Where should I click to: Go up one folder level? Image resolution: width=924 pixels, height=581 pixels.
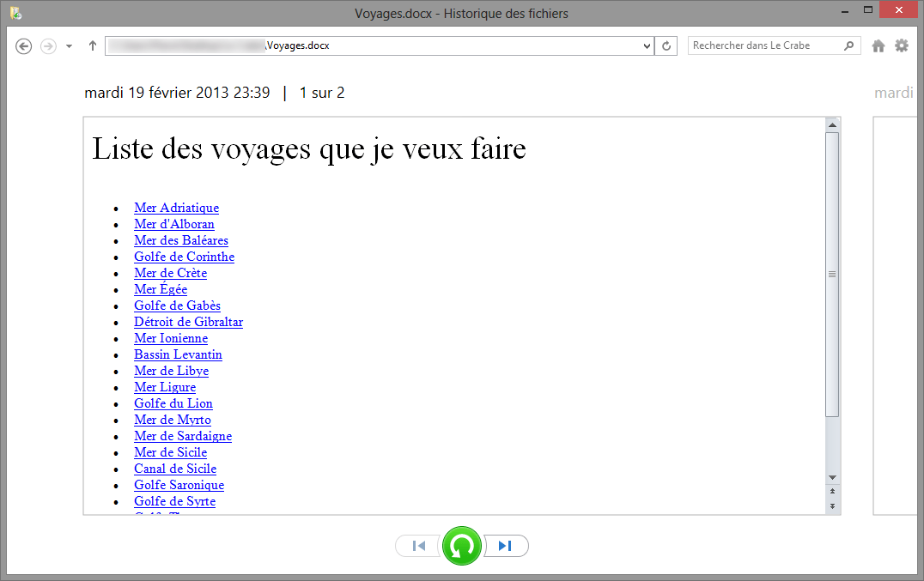[93, 45]
